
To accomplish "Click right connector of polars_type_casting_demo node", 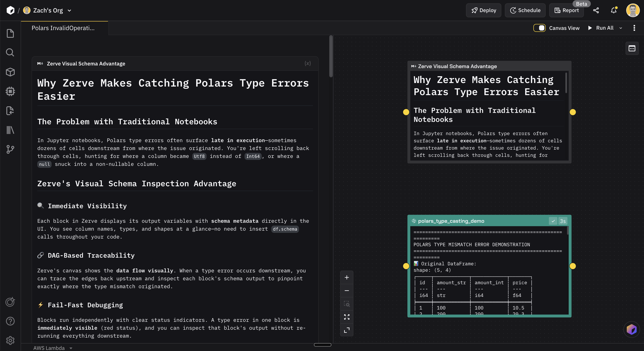I will point(573,266).
